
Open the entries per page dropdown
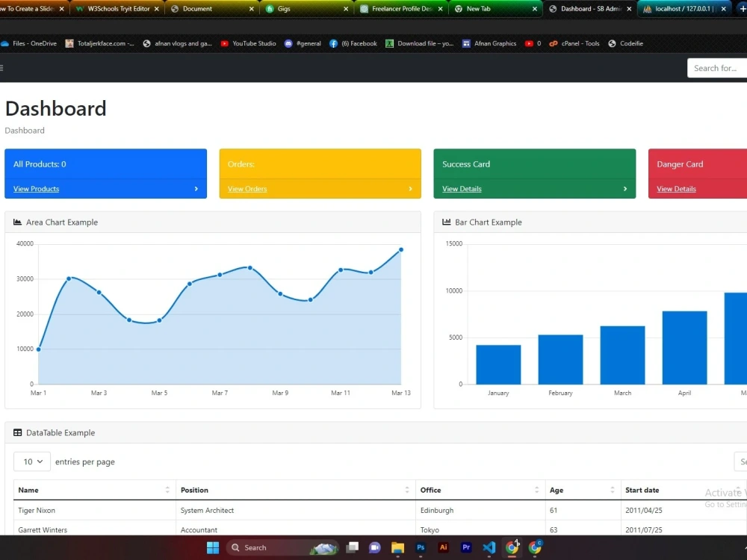pyautogui.click(x=32, y=461)
